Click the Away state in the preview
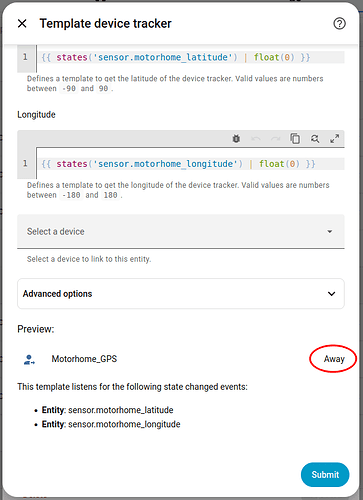 click(x=334, y=359)
